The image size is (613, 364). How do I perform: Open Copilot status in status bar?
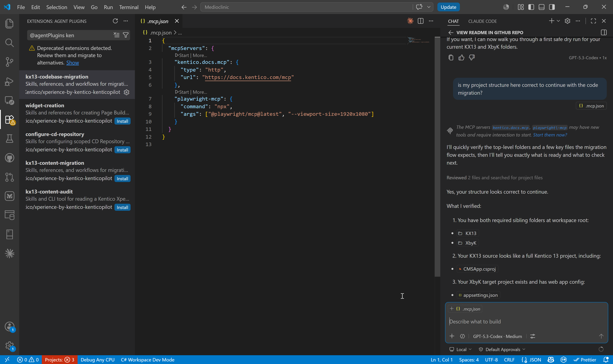551,360
